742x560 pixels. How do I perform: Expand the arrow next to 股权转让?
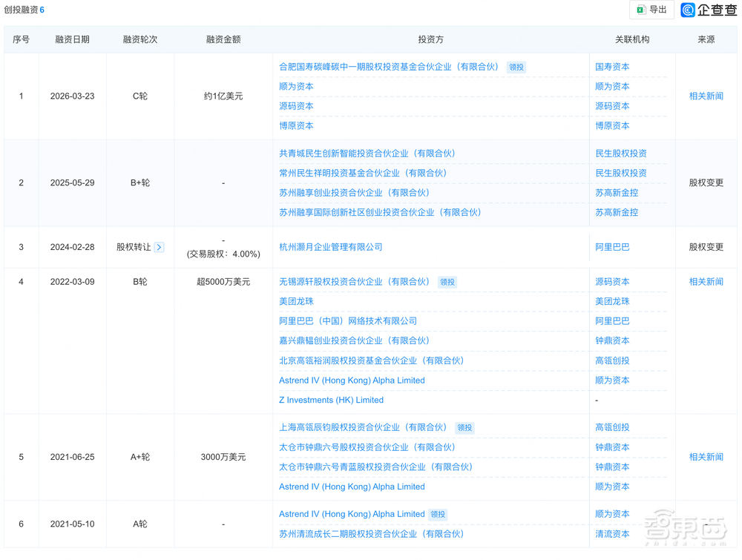tap(159, 247)
